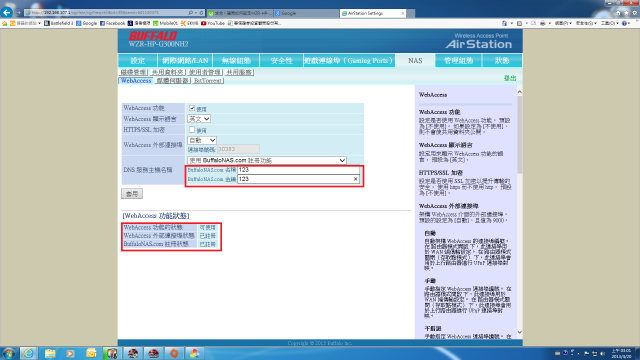The image size is (640, 360).
Task: Clear the BuffaloNAS.com key field with X
Action: (356, 179)
